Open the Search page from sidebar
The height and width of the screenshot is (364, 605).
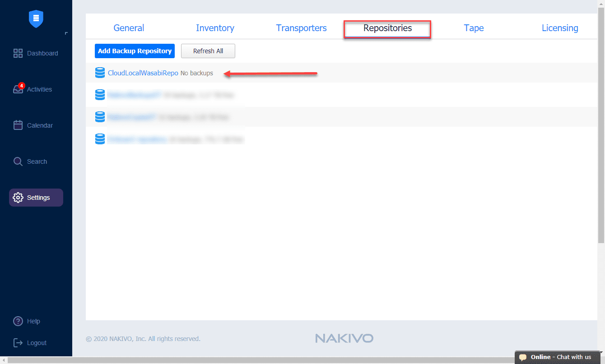click(30, 161)
